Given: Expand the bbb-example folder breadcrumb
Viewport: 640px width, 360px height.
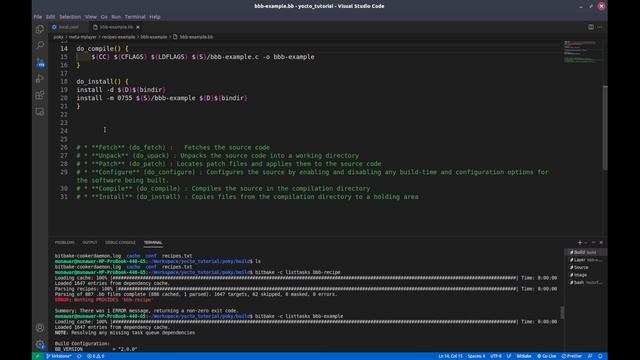Looking at the screenshot, I should point(154,37).
